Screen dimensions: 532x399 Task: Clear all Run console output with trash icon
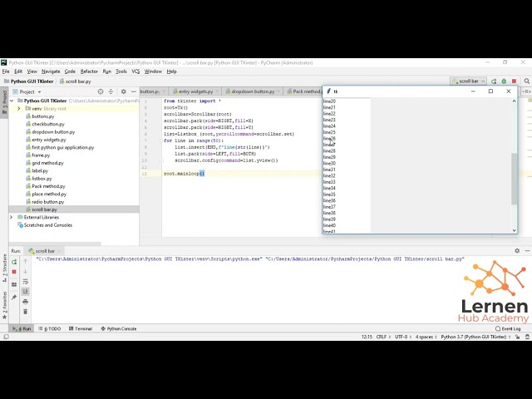26,312
